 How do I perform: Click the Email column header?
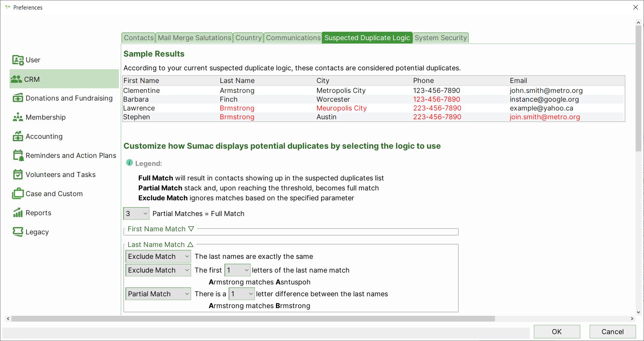click(567, 81)
